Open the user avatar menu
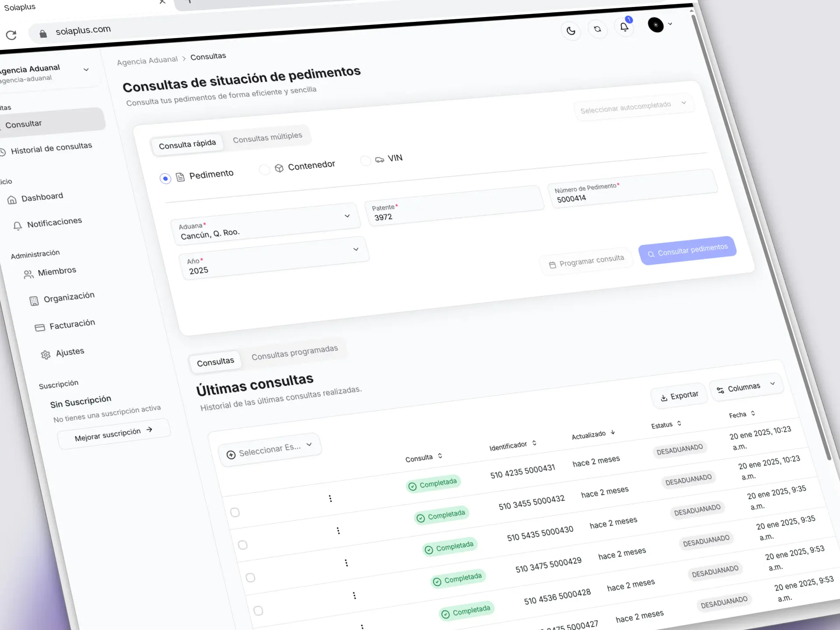This screenshot has width=840, height=630. 655,25
